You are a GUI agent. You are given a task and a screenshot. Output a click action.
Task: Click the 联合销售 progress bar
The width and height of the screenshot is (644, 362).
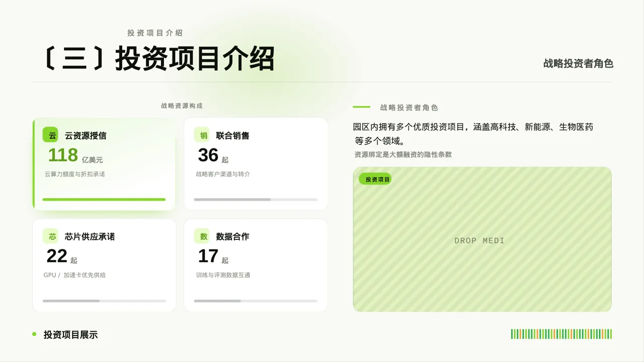pos(256,200)
